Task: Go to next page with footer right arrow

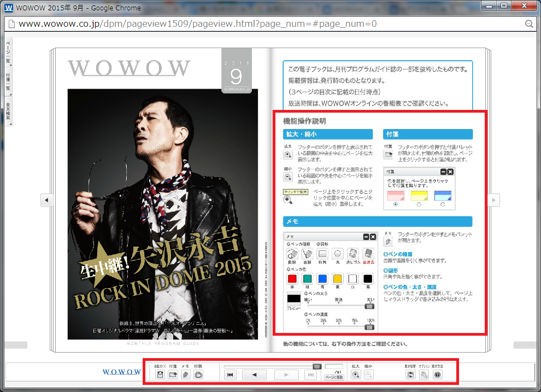Action: tap(286, 375)
